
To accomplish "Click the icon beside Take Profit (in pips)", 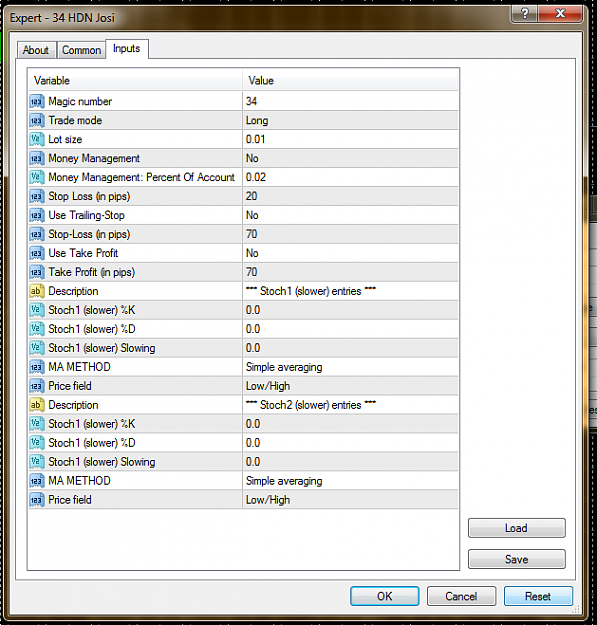I will coord(36,272).
